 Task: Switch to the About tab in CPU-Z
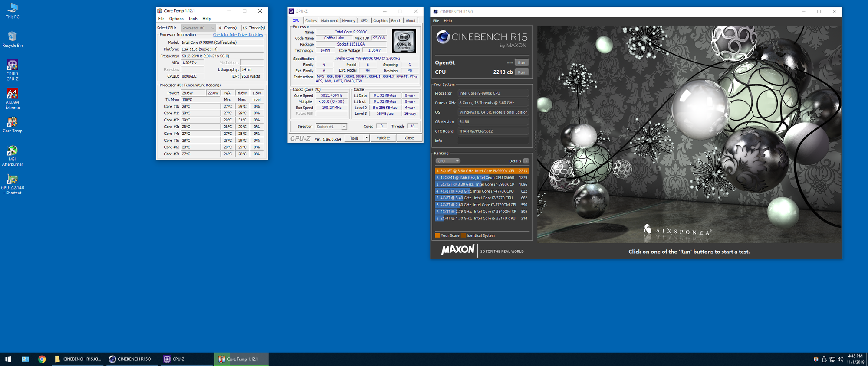point(411,21)
